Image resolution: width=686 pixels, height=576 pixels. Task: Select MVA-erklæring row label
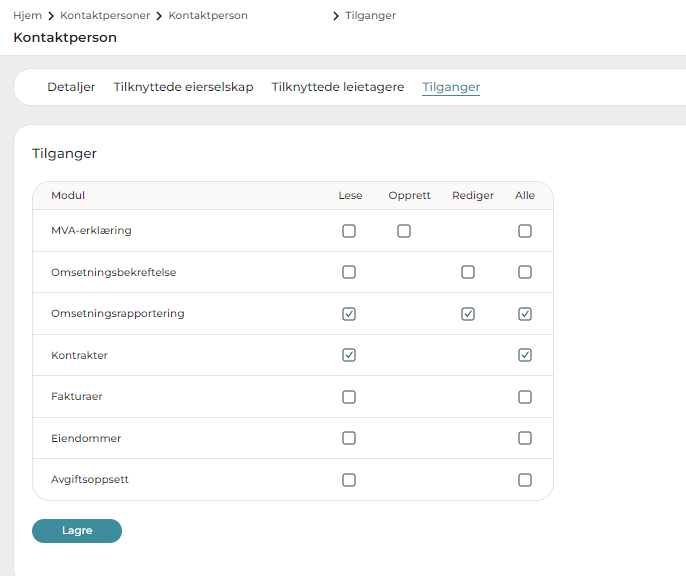91,230
